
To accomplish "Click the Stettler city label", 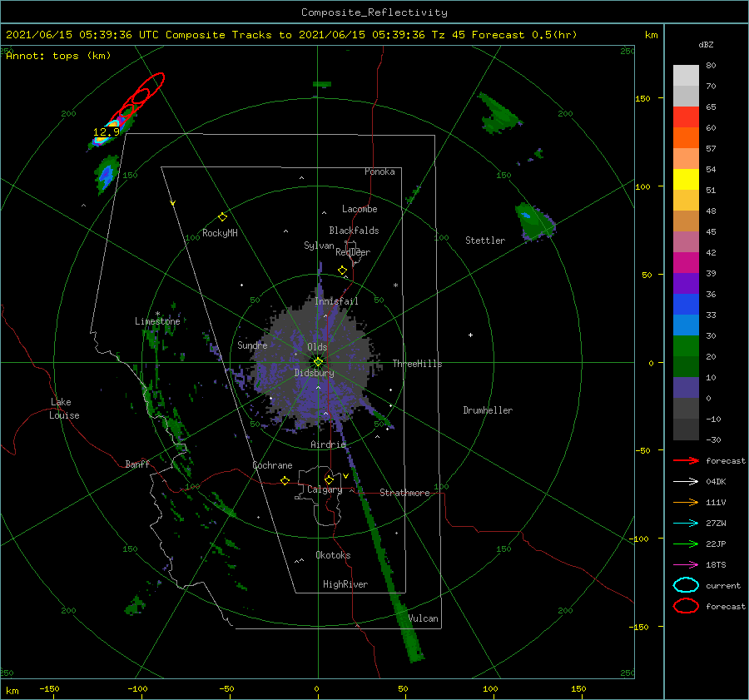I will 485,241.
